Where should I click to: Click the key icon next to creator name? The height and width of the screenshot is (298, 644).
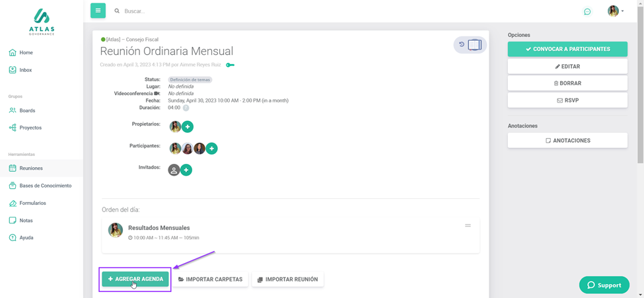click(x=230, y=65)
